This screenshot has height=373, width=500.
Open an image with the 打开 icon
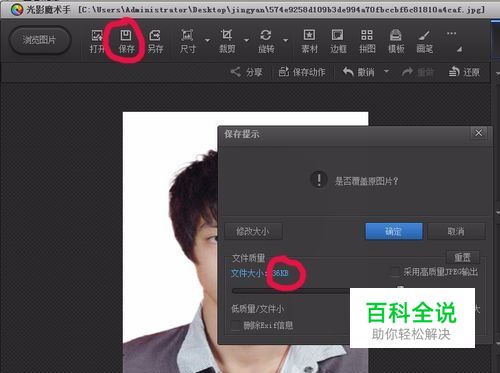click(x=97, y=41)
